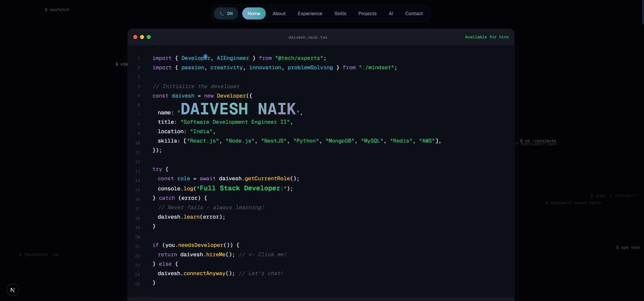Click the "Node.js" skill string

click(240, 141)
